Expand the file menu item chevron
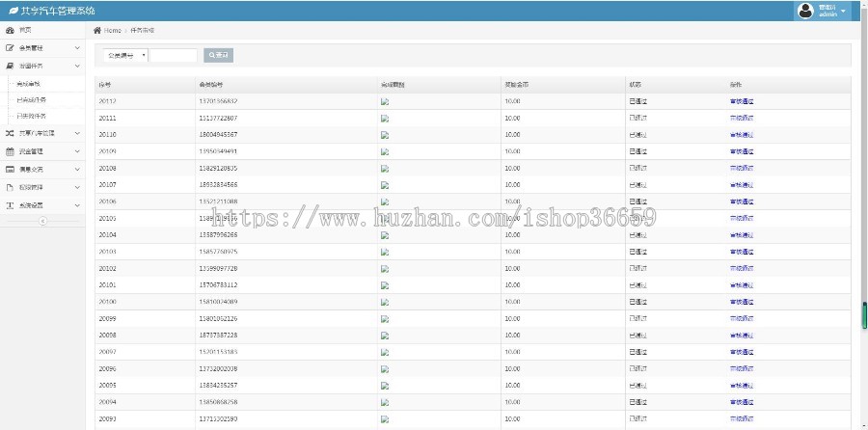 point(77,188)
